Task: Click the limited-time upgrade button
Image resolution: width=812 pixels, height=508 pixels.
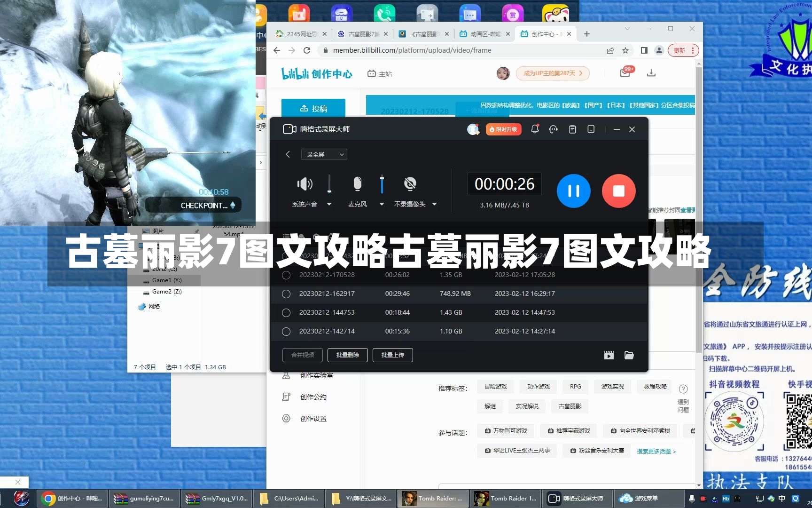Action: [503, 129]
